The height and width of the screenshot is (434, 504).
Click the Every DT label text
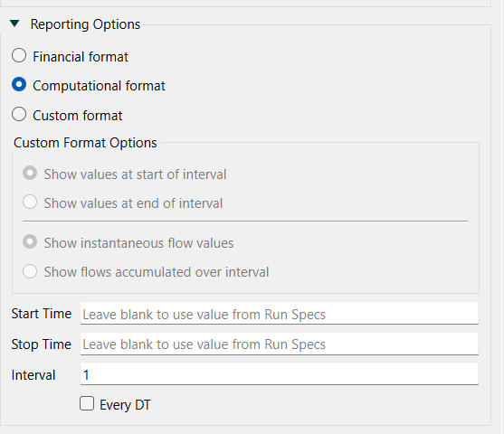click(125, 405)
